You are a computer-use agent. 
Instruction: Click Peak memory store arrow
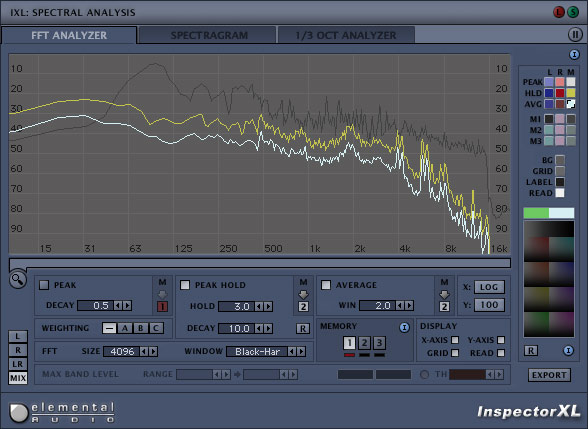pyautogui.click(x=162, y=294)
